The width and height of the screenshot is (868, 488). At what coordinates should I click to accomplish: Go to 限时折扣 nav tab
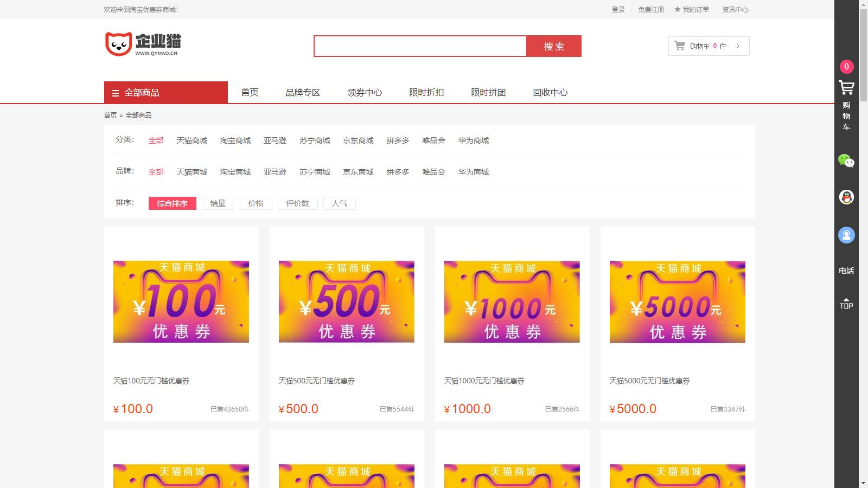[426, 92]
